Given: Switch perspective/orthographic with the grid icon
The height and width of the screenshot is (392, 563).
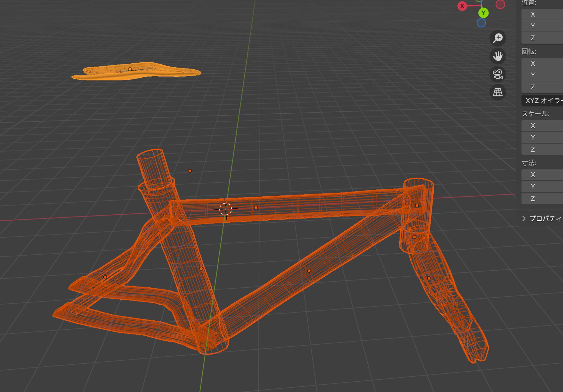Looking at the screenshot, I should click(498, 92).
